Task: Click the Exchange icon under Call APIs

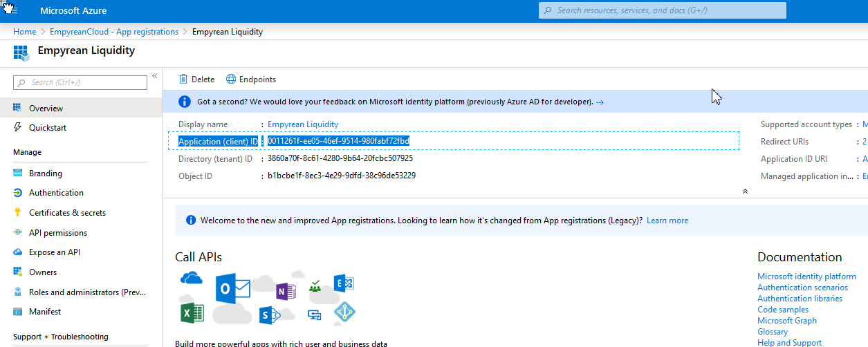Action: pos(344,283)
